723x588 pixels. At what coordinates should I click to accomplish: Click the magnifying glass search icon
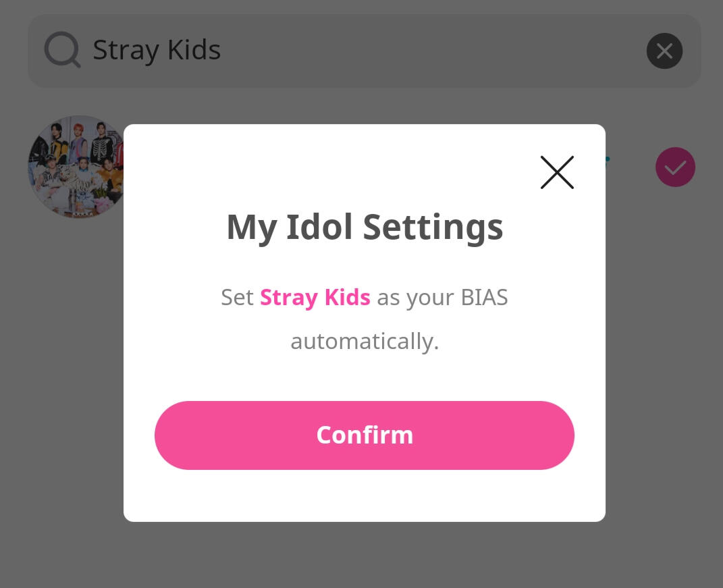62,50
